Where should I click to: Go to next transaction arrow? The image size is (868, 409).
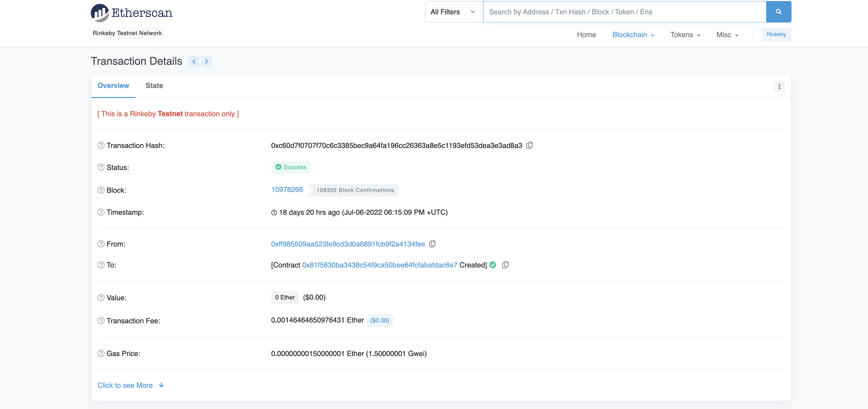pyautogui.click(x=207, y=61)
